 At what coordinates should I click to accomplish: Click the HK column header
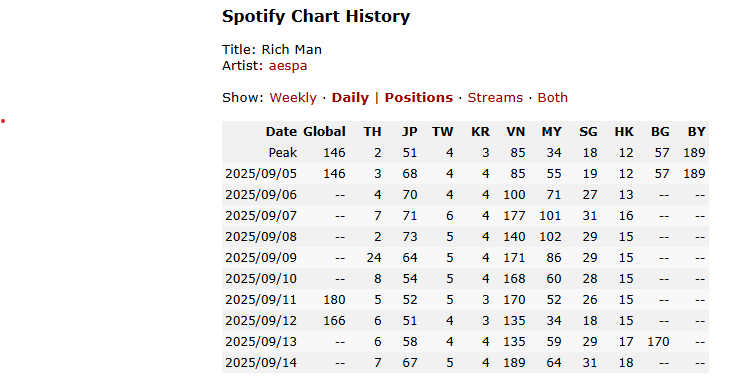[x=624, y=132]
